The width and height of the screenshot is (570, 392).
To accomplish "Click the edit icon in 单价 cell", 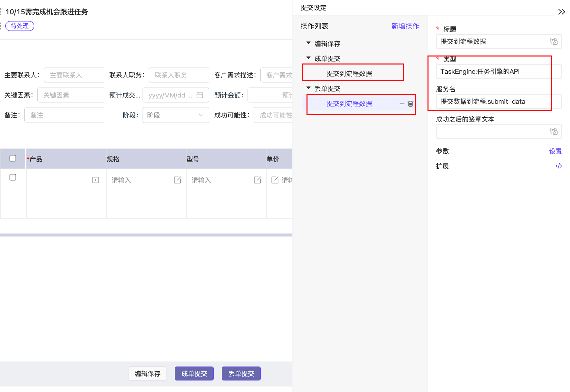I will [x=275, y=180].
